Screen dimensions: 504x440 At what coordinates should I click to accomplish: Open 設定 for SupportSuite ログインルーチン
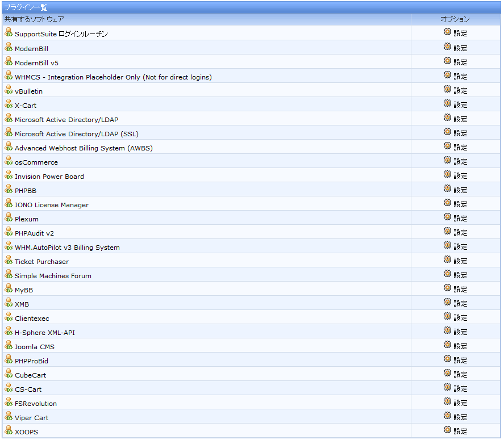pos(460,33)
